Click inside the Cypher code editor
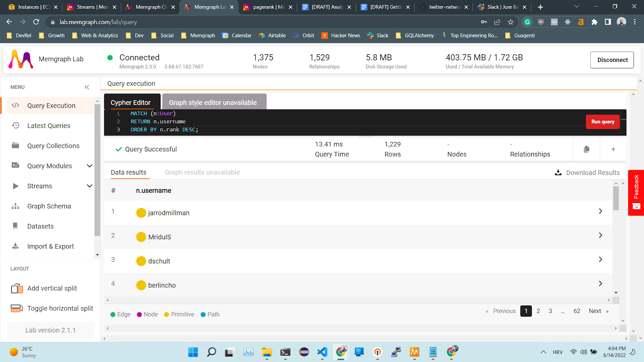 [342, 122]
